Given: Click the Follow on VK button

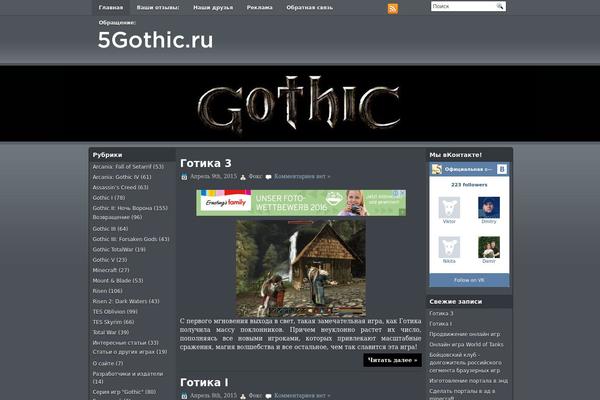Looking at the screenshot, I should 469,280.
